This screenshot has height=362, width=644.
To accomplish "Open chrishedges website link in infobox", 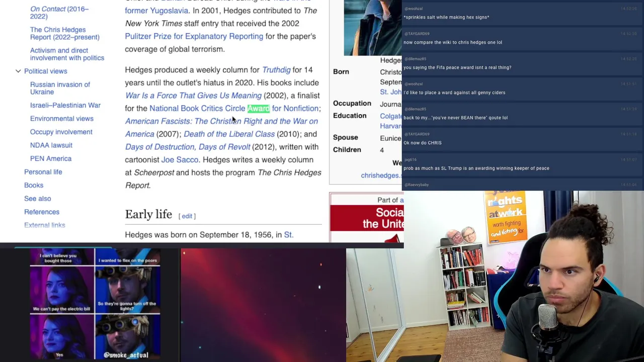I will click(x=381, y=175).
